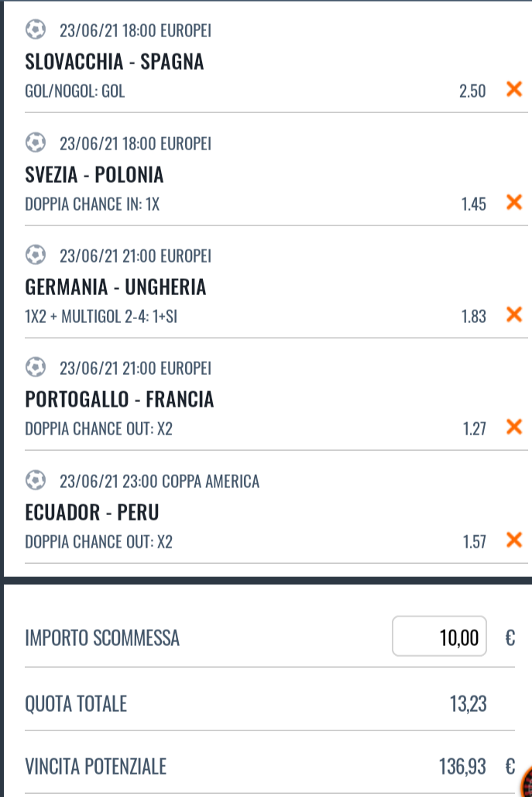Open the Slovacchia - Spagna match
Viewport: 532px width, 797px height.
click(115, 62)
